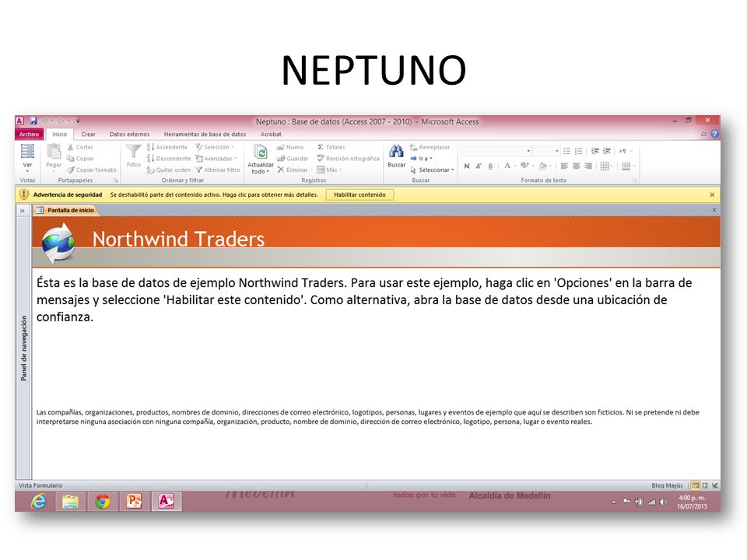Image resolution: width=747 pixels, height=560 pixels.
Task: Switch to Design view in status bar
Action: click(x=714, y=485)
